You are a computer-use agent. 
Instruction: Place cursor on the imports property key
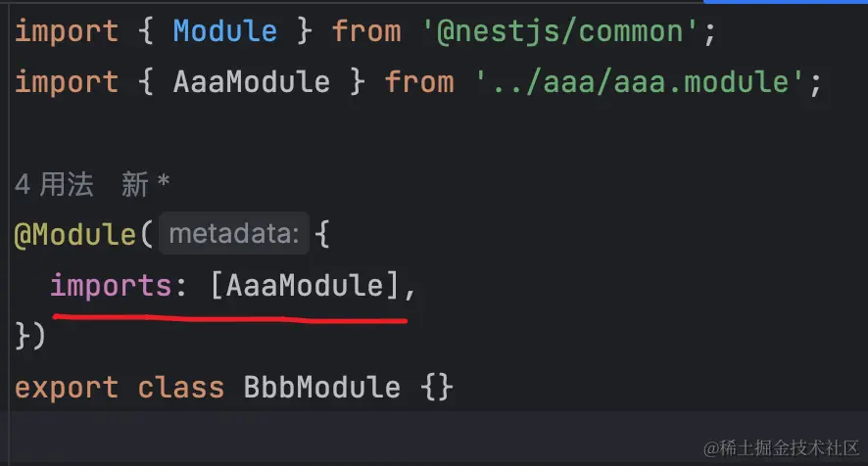pyautogui.click(x=111, y=286)
